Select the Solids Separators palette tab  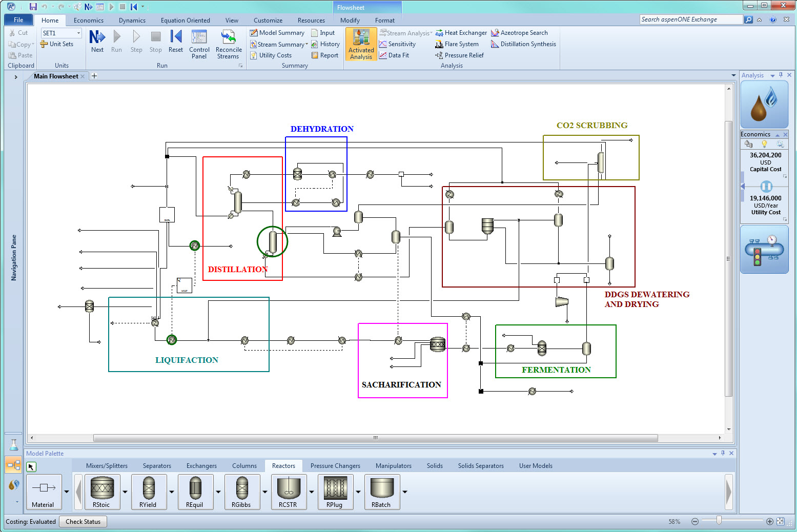[x=481, y=466]
